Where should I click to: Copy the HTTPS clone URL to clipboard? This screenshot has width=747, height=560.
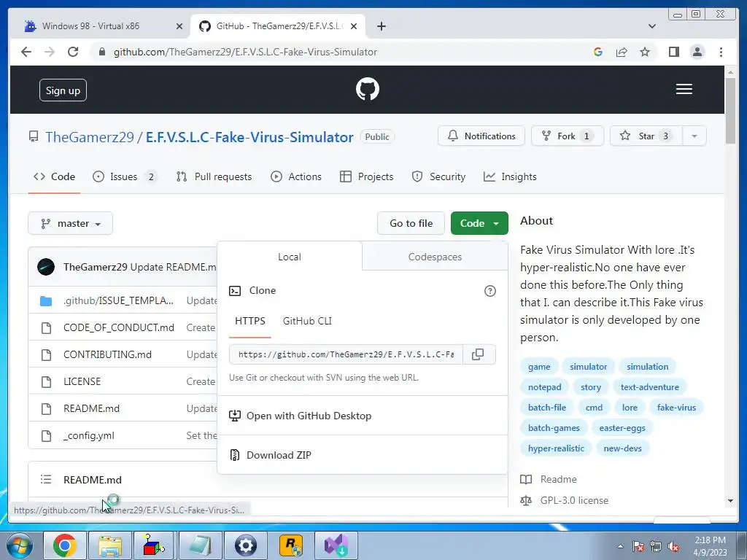pyautogui.click(x=478, y=354)
